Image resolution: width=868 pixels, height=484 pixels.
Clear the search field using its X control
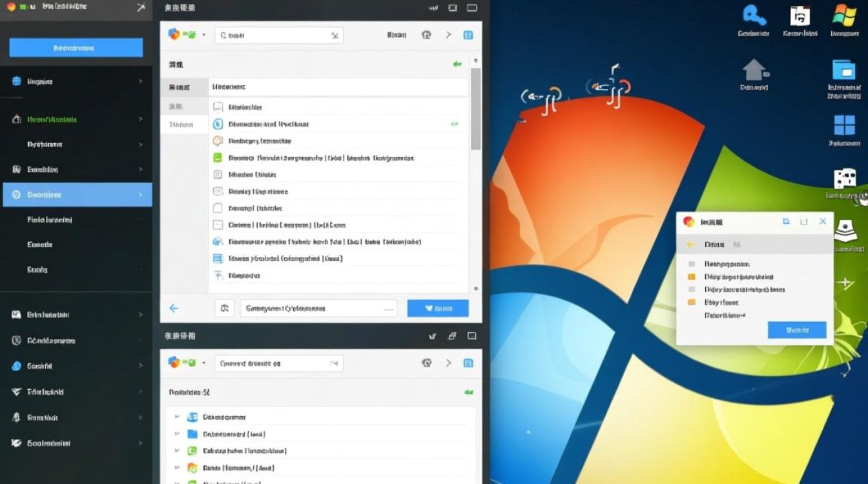point(335,35)
